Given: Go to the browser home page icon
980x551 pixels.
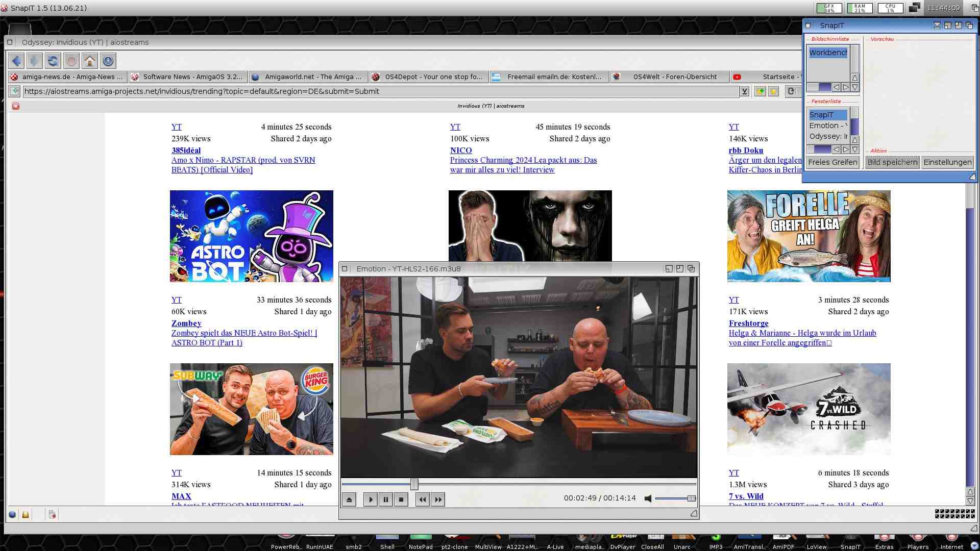Looking at the screenshot, I should tap(90, 61).
